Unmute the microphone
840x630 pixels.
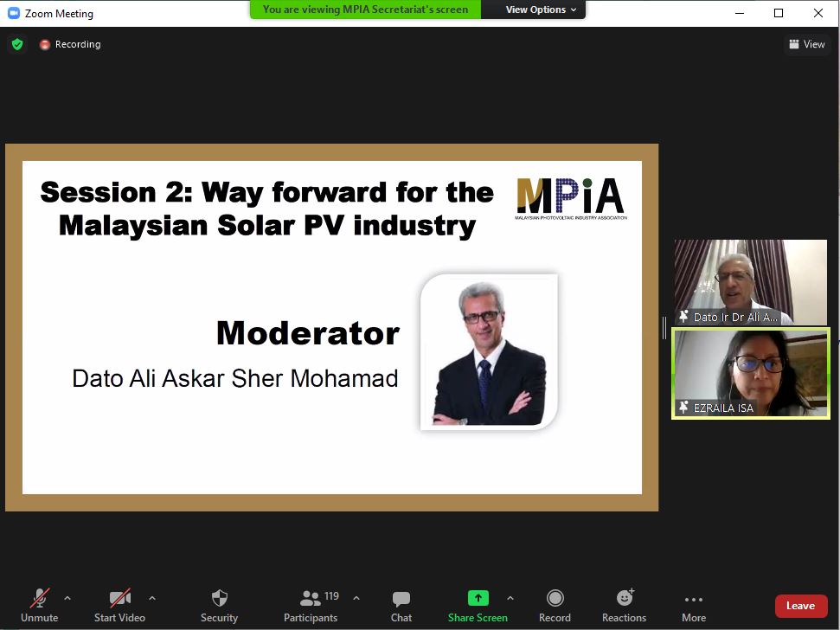coord(39,605)
